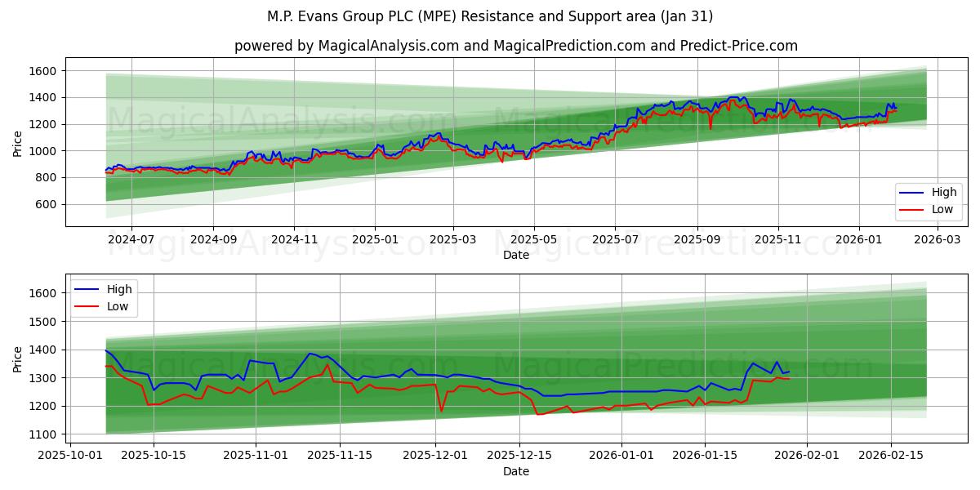
Task: Click the 1600 tick label on top price axis
Action: pos(43,70)
